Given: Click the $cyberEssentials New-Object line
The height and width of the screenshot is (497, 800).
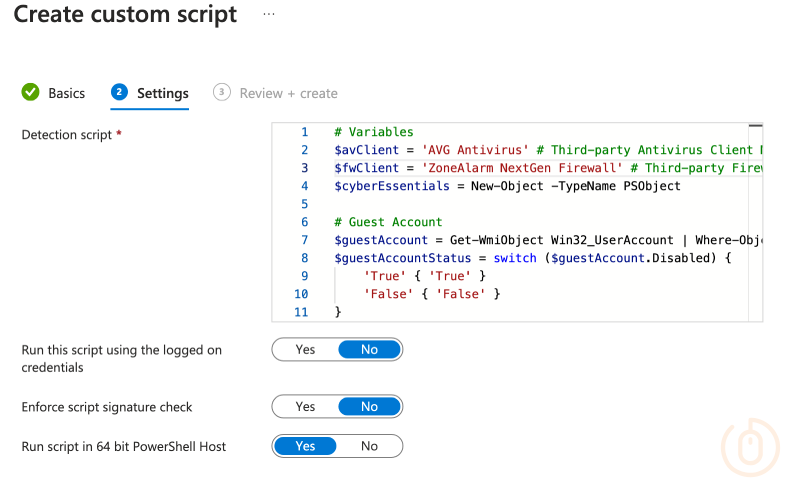Looking at the screenshot, I should (506, 186).
